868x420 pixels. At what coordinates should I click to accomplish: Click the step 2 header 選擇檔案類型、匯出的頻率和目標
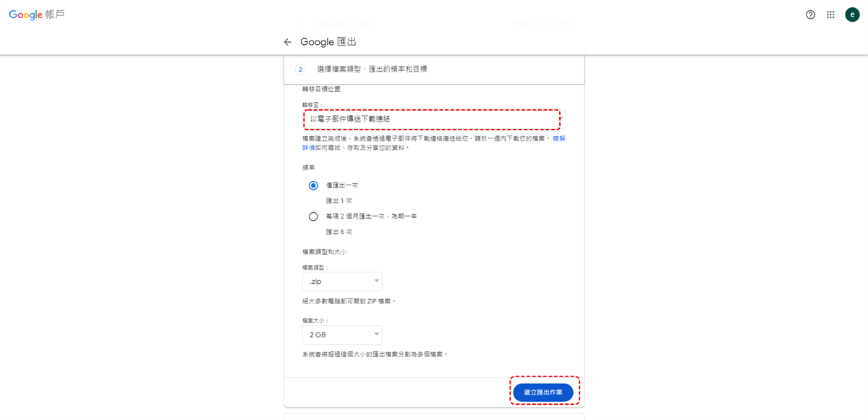point(434,70)
